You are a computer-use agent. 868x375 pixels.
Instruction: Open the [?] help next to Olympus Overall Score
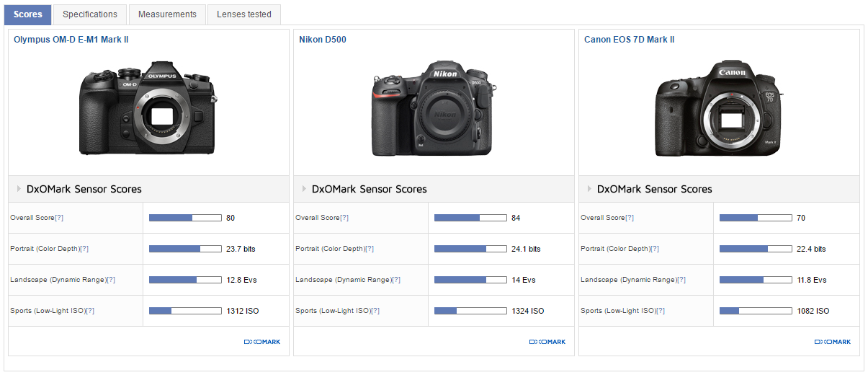click(59, 218)
